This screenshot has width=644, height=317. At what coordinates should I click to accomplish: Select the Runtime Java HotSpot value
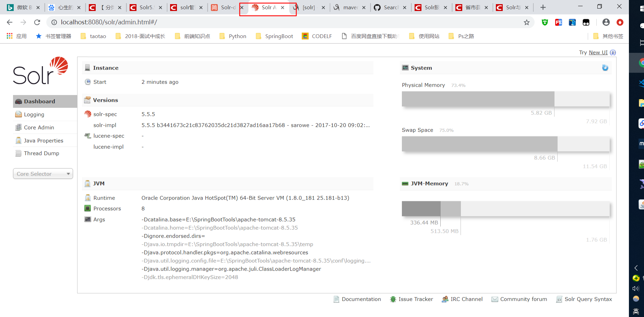click(x=245, y=198)
